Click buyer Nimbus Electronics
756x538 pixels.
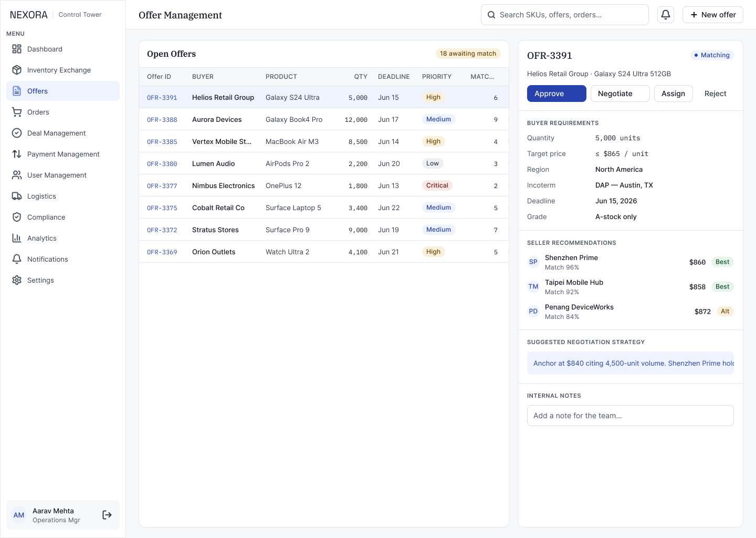[x=223, y=185]
